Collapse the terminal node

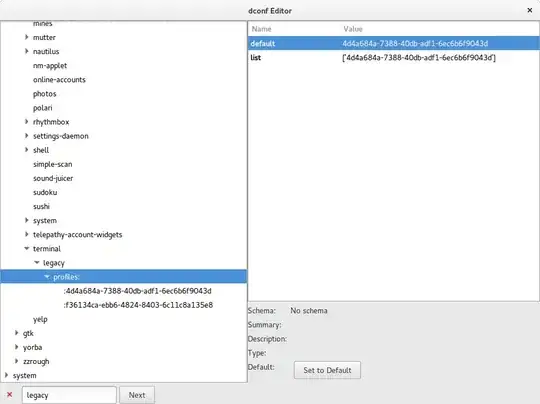(x=27, y=248)
